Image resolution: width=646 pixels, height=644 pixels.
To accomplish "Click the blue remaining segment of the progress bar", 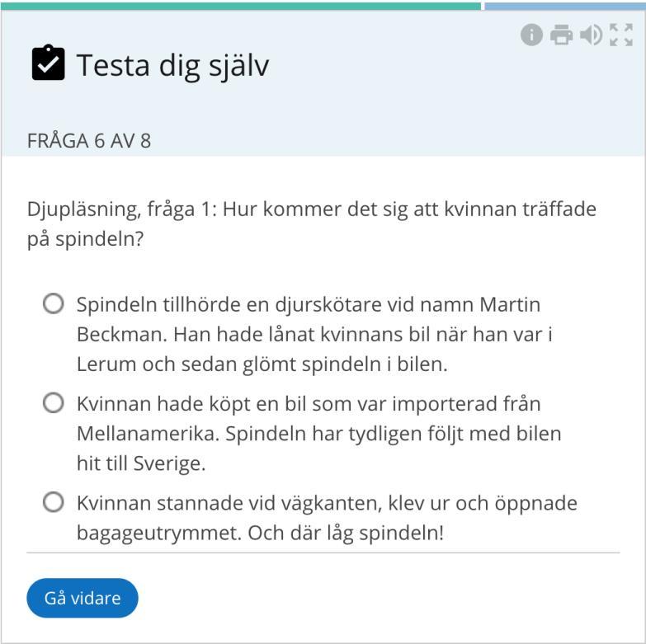I will 565,6.
